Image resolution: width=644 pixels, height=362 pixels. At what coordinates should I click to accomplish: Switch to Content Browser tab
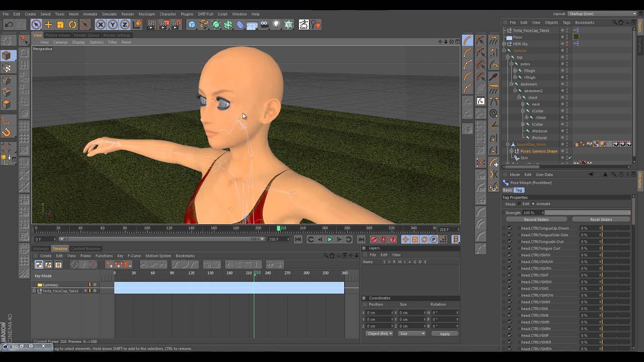point(86,248)
